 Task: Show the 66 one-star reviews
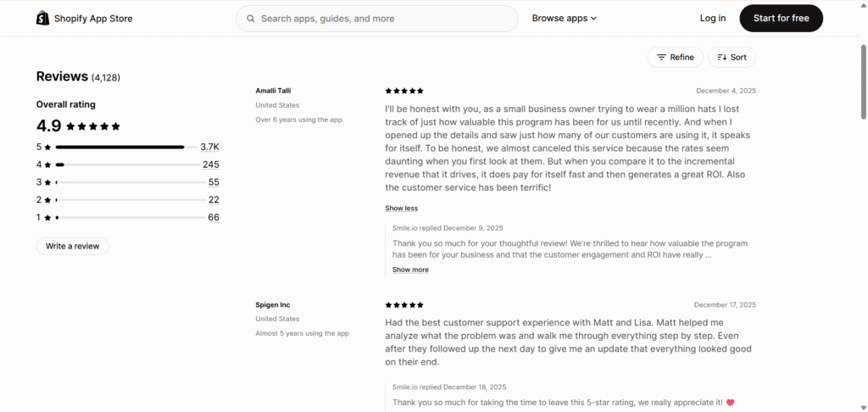[x=214, y=217]
